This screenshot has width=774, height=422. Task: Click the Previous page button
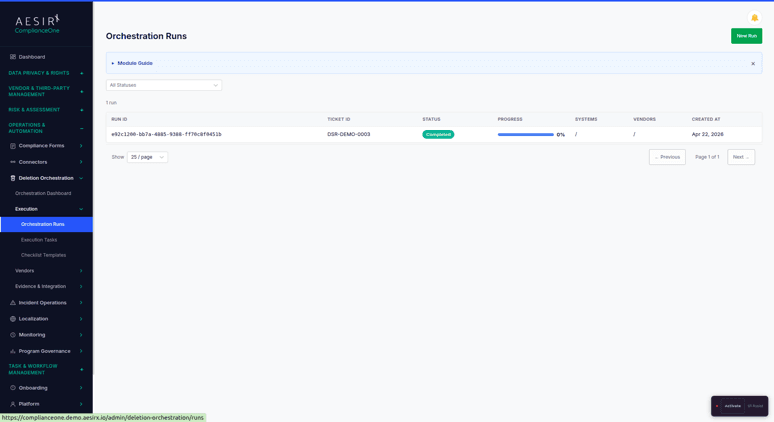(667, 157)
